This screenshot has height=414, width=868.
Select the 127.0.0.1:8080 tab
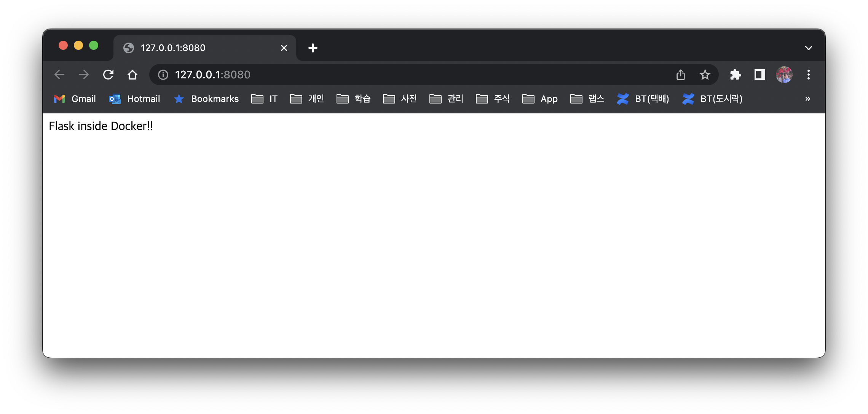click(198, 48)
